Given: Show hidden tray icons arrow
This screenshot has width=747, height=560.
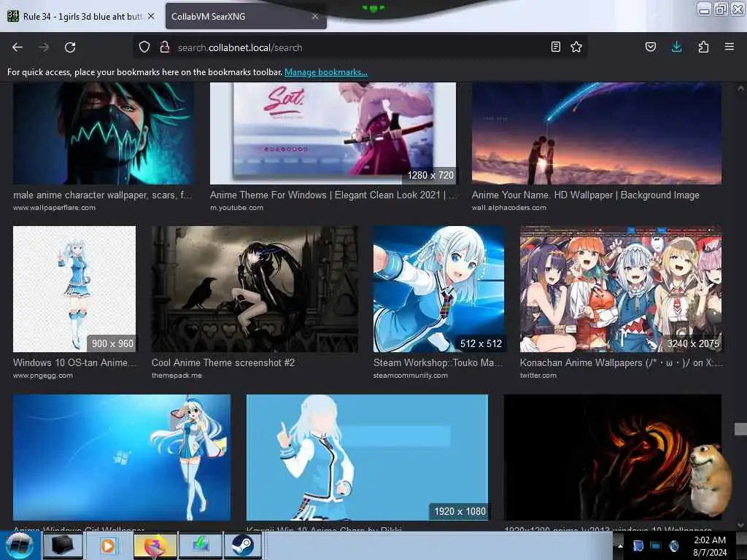Looking at the screenshot, I should (x=620, y=546).
